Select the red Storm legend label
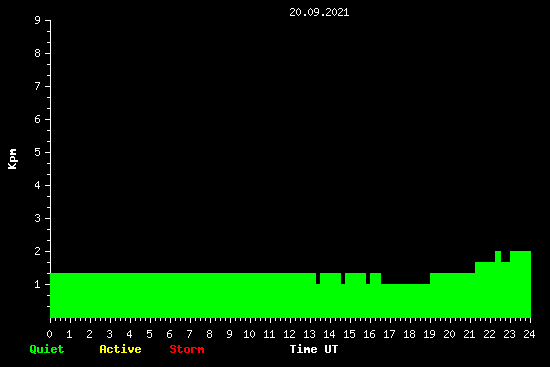550x367 pixels. tap(187, 349)
